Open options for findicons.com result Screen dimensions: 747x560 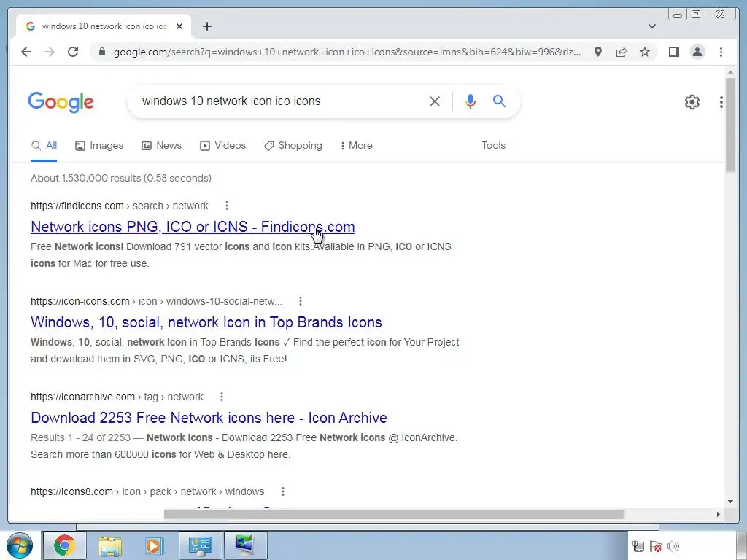click(x=227, y=206)
